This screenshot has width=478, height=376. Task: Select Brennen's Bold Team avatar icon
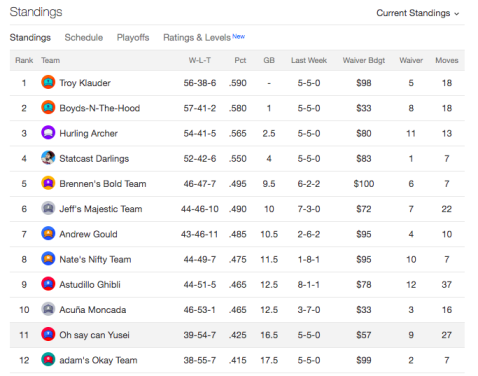click(48, 183)
